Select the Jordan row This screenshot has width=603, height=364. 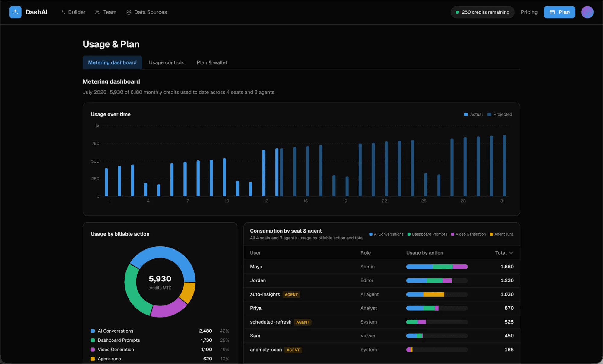pos(382,280)
